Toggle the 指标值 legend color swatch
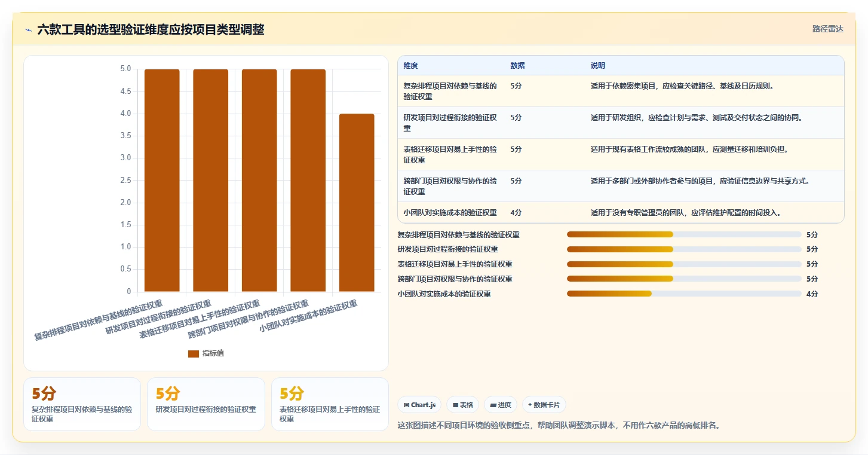868x455 pixels. (193, 353)
